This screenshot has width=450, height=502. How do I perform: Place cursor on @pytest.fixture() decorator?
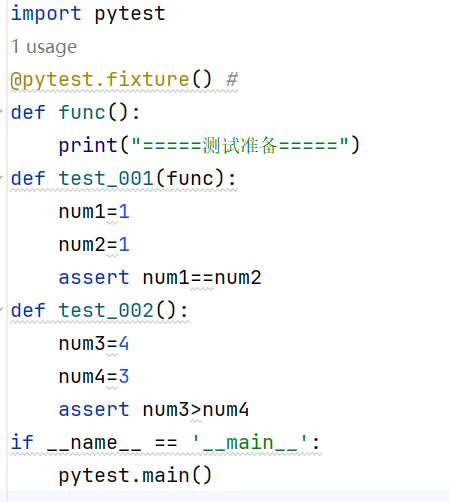pyautogui.click(x=111, y=80)
